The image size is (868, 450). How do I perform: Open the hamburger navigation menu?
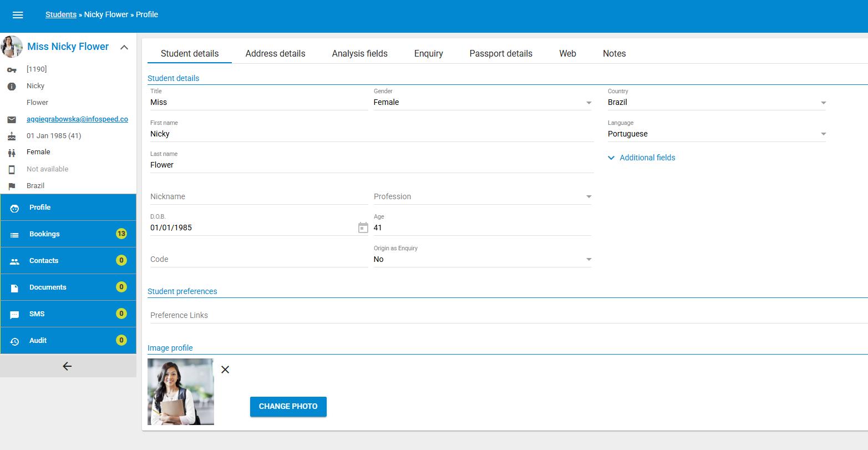point(18,15)
